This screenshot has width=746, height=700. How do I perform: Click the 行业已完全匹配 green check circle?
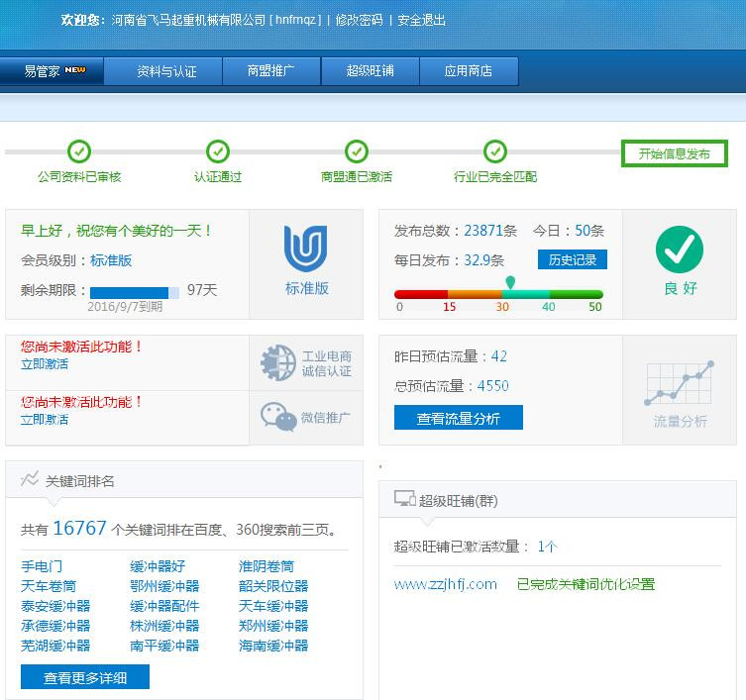click(495, 151)
